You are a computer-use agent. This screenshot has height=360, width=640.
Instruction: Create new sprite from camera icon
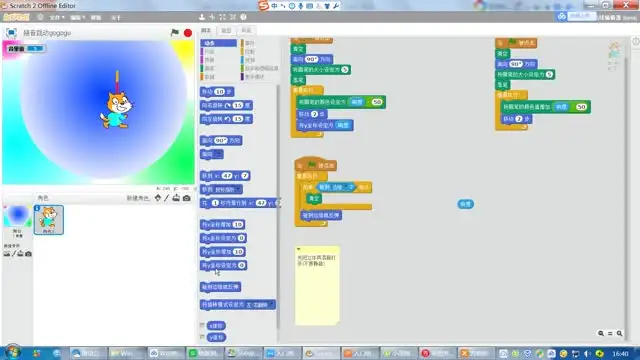[187, 198]
